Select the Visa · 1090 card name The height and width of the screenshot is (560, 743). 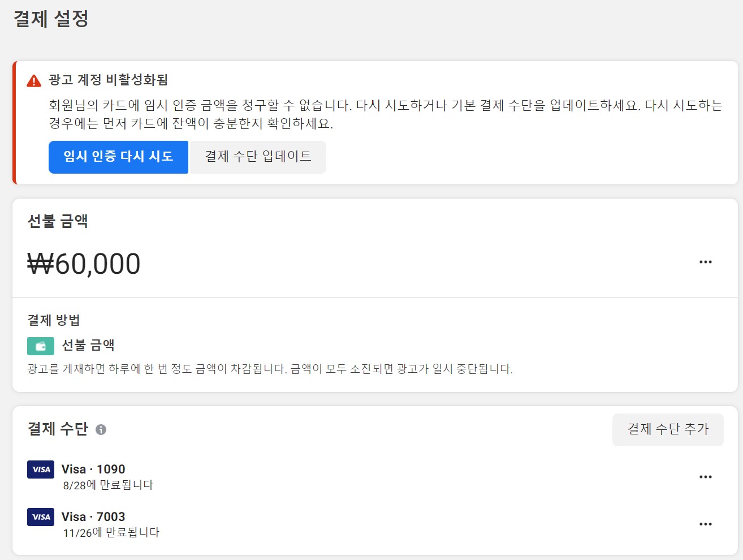tap(93, 469)
